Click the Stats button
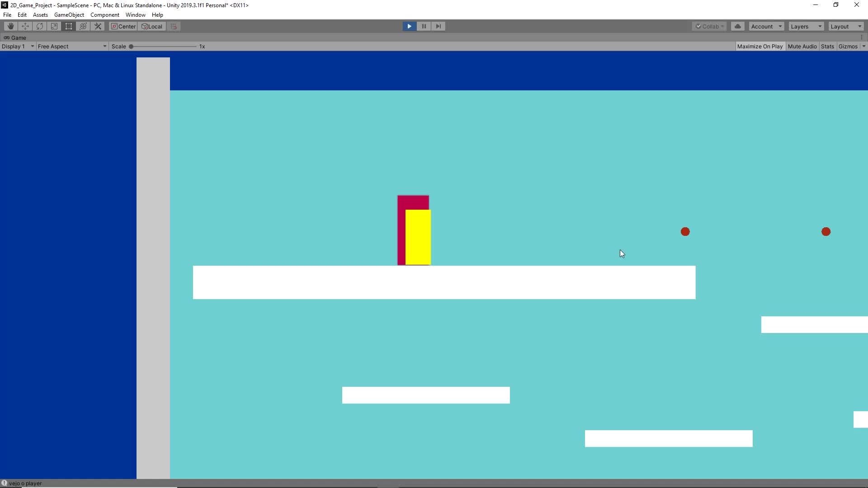 827,46
